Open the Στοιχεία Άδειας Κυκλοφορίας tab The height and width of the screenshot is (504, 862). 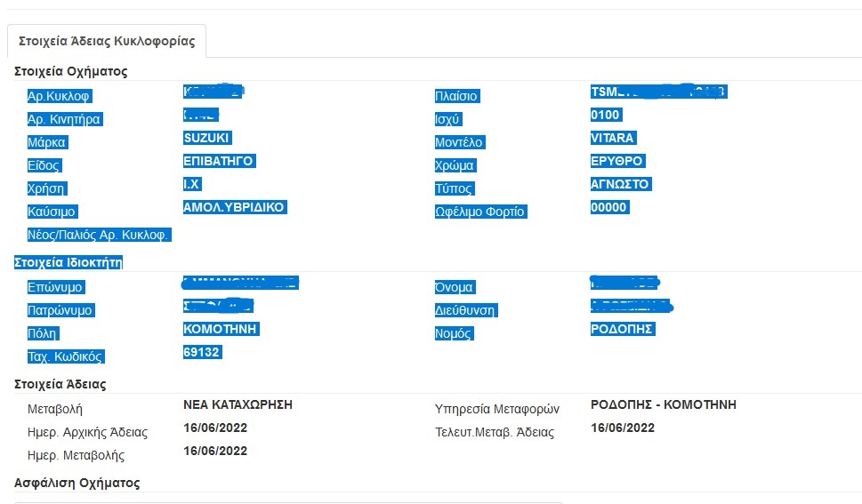pos(106,41)
